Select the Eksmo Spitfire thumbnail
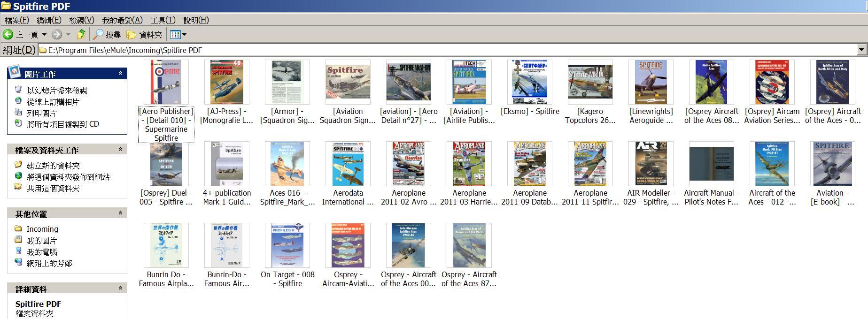The image size is (868, 319). coord(530,82)
